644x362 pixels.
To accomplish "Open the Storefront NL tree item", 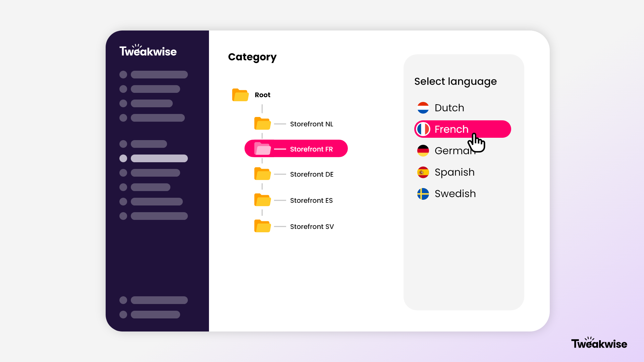I will (x=311, y=124).
